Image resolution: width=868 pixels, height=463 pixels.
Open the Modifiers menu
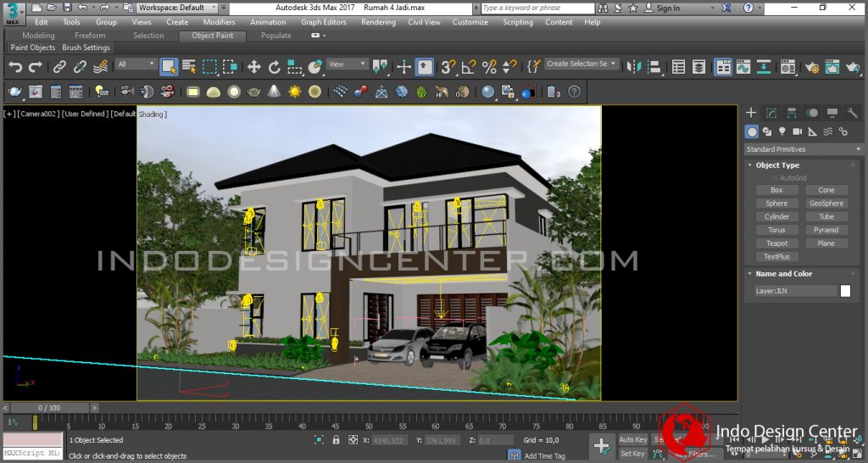220,22
